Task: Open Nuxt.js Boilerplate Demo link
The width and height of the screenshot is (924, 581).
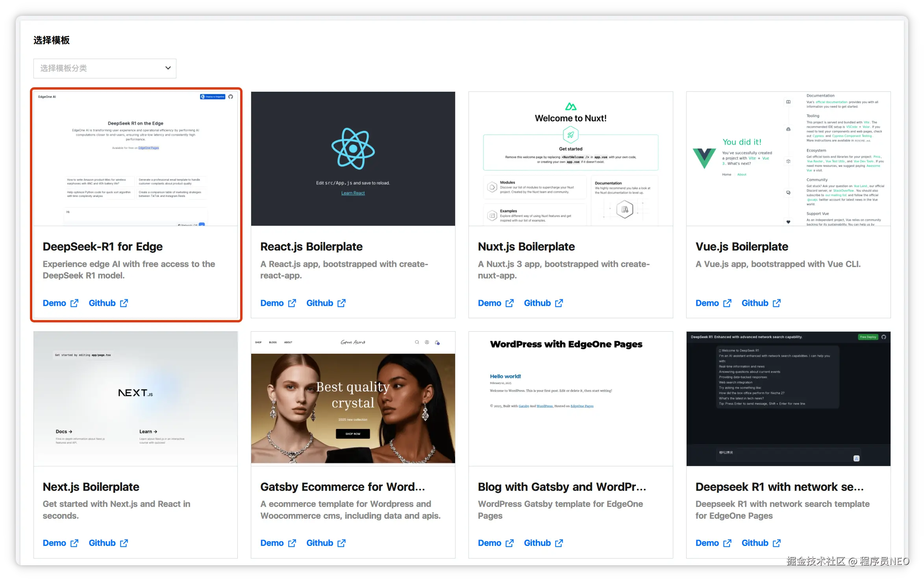Action: 489,303
